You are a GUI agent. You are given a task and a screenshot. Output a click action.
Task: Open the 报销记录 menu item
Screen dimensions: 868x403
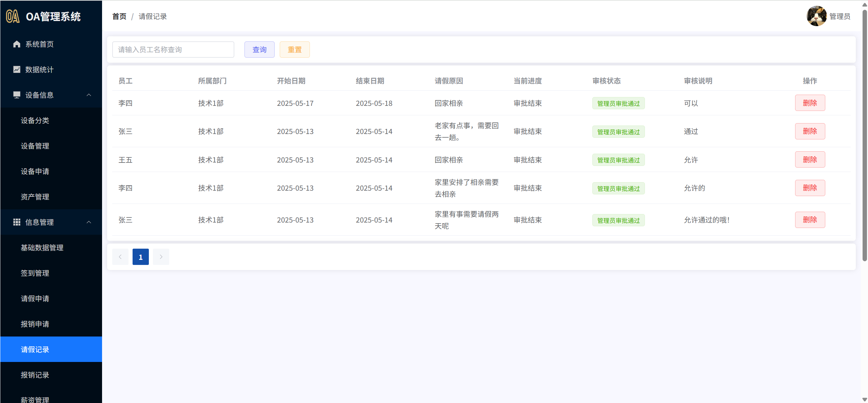coord(35,375)
